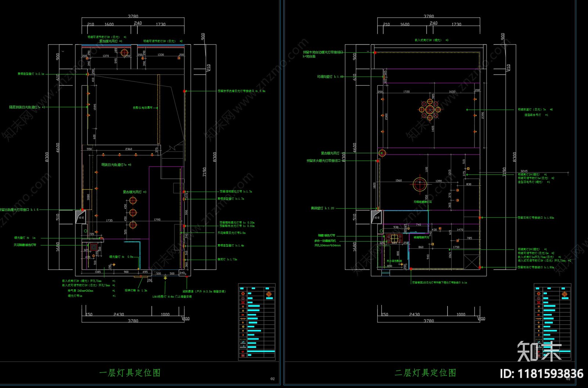Screen dimensions: 588x388
Task: Select label '镜前灯 h:1.75m'
Action: 227,259
